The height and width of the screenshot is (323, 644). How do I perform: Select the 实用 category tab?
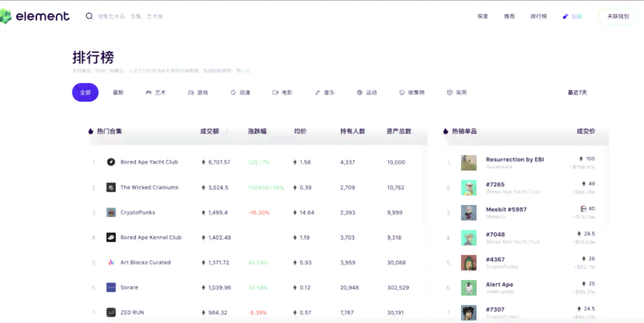coord(457,93)
